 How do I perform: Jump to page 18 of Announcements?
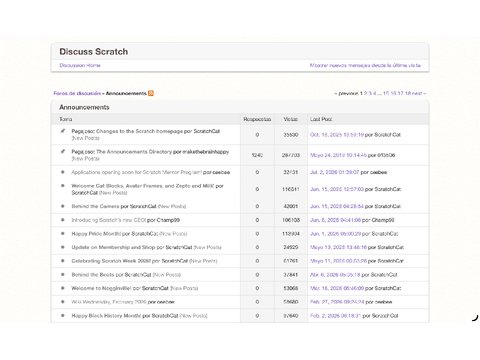pos(408,93)
